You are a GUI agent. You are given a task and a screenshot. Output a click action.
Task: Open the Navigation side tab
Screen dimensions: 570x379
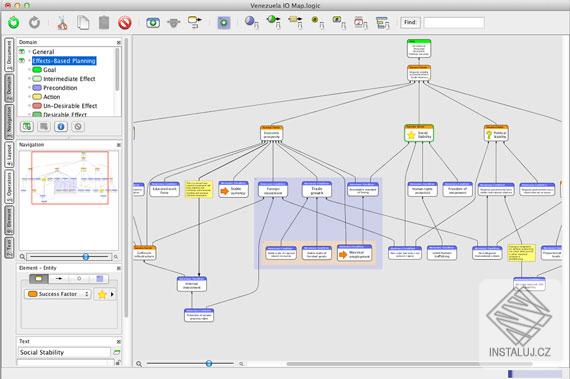click(9, 122)
